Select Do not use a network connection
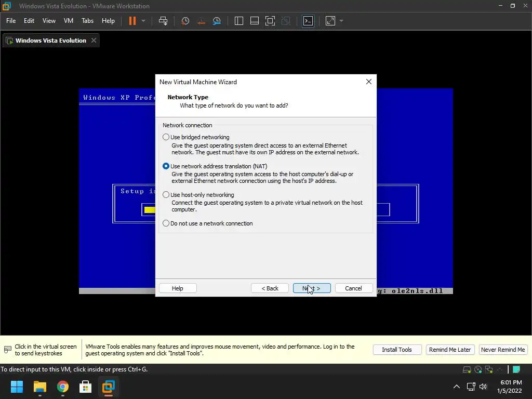The image size is (532, 399). point(166,223)
